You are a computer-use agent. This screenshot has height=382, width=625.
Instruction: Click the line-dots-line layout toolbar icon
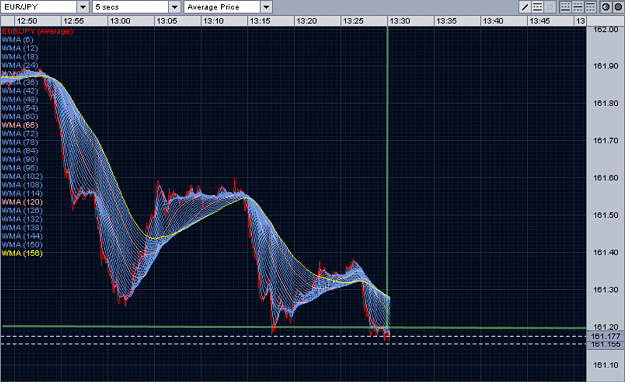[537, 7]
